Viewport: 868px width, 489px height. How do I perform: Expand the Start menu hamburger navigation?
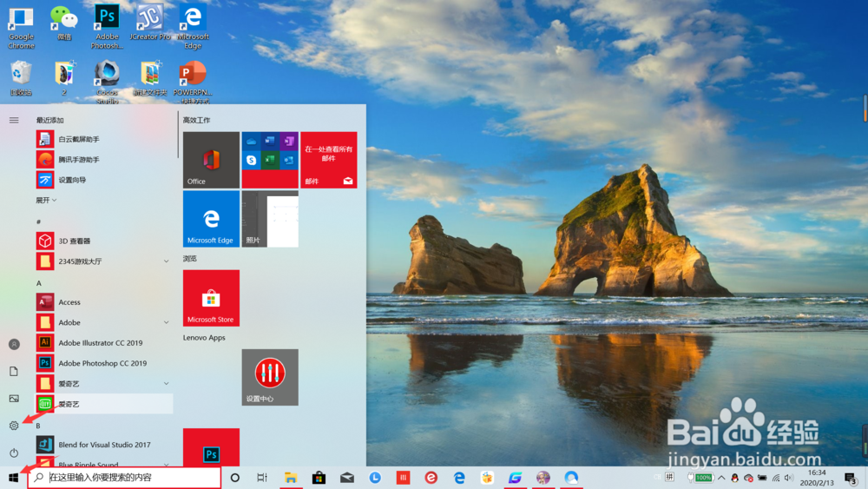coord(14,120)
